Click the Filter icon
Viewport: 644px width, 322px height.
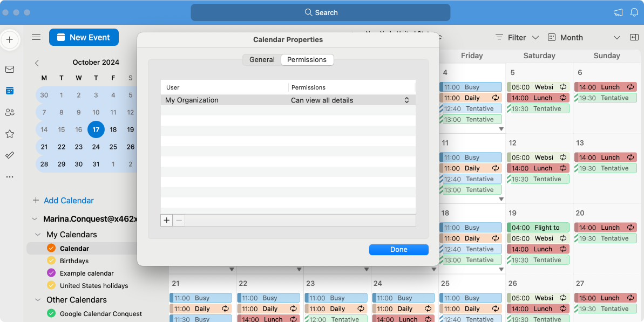point(499,37)
